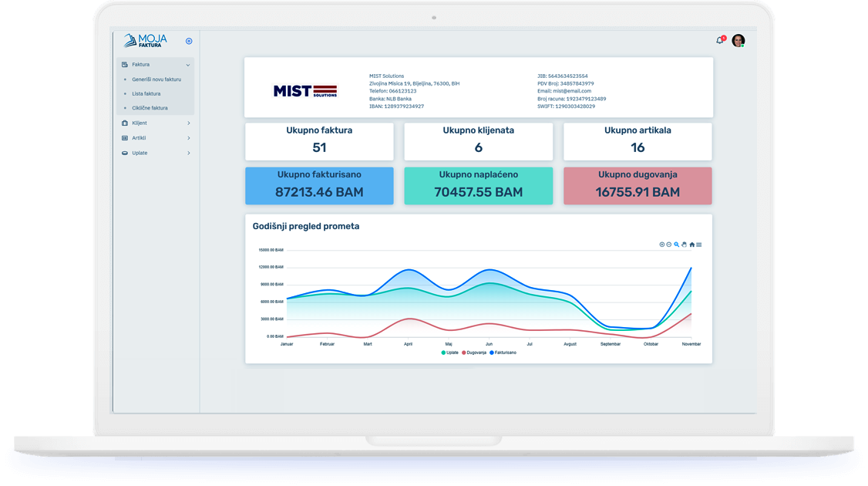868x486 pixels.
Task: Toggle sidebar pin circle button
Action: [189, 41]
